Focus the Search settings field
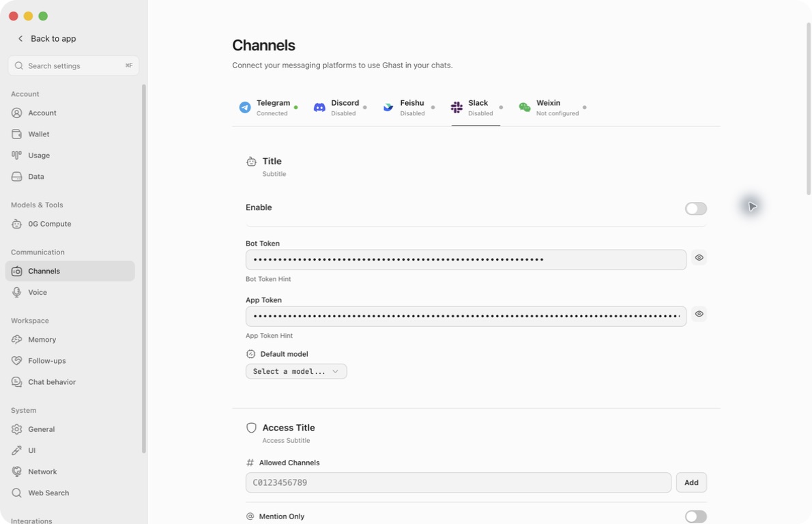The height and width of the screenshot is (524, 812). pos(74,65)
